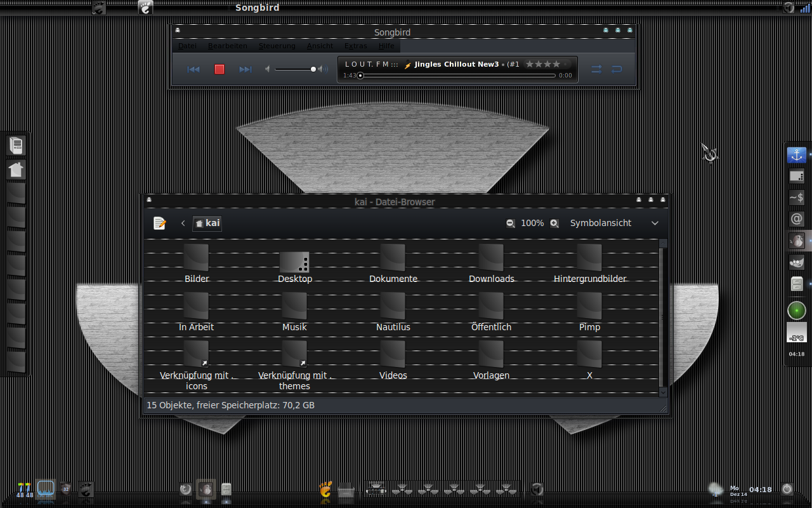Click the power button in bottom panel
812x508 pixels.
[787, 489]
